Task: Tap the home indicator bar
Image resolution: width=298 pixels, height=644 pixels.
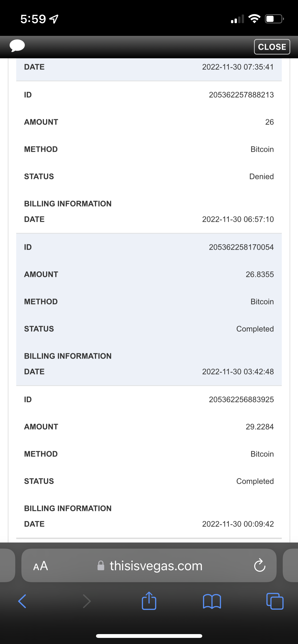Action: (149, 636)
